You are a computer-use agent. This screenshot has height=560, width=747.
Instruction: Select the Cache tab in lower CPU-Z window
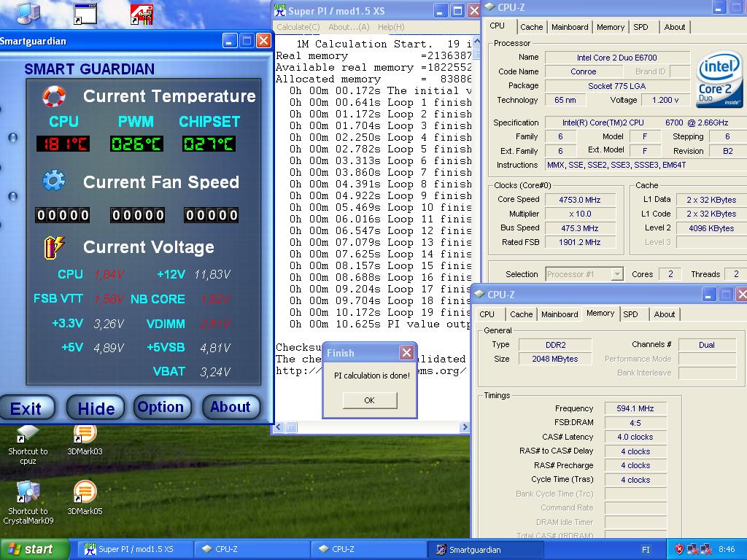tap(521, 314)
